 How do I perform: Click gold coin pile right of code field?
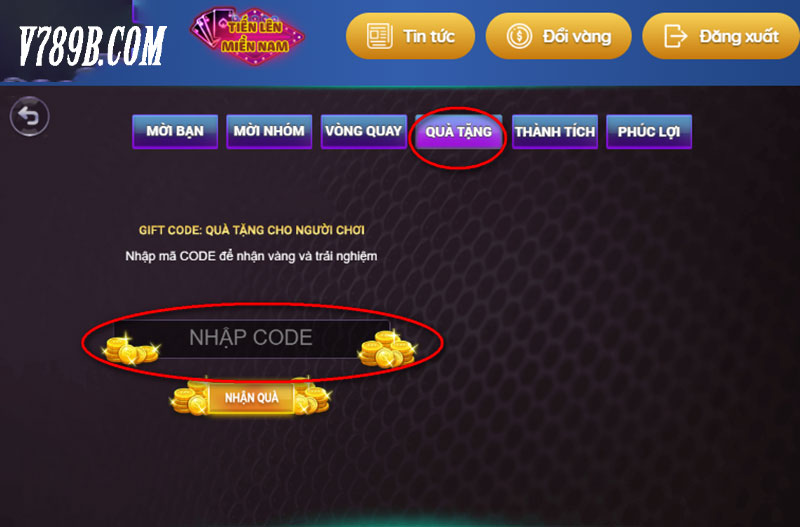click(387, 349)
